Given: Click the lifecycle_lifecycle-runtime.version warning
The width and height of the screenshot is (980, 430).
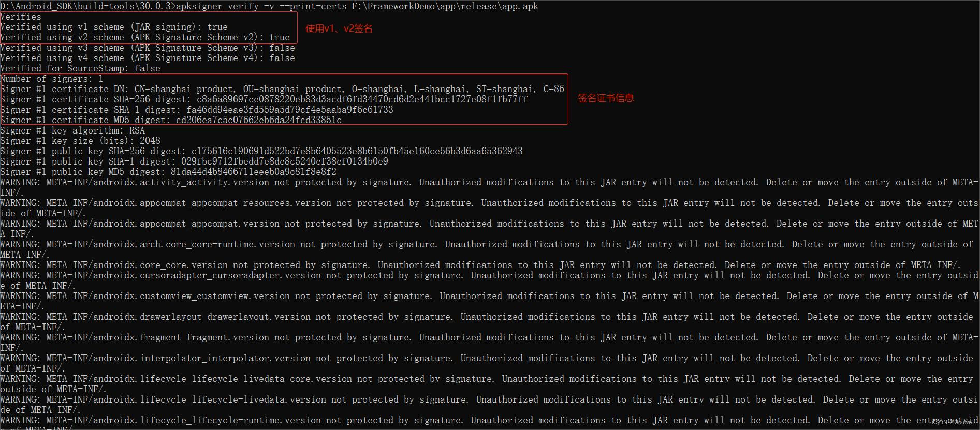Looking at the screenshot, I should [x=489, y=423].
